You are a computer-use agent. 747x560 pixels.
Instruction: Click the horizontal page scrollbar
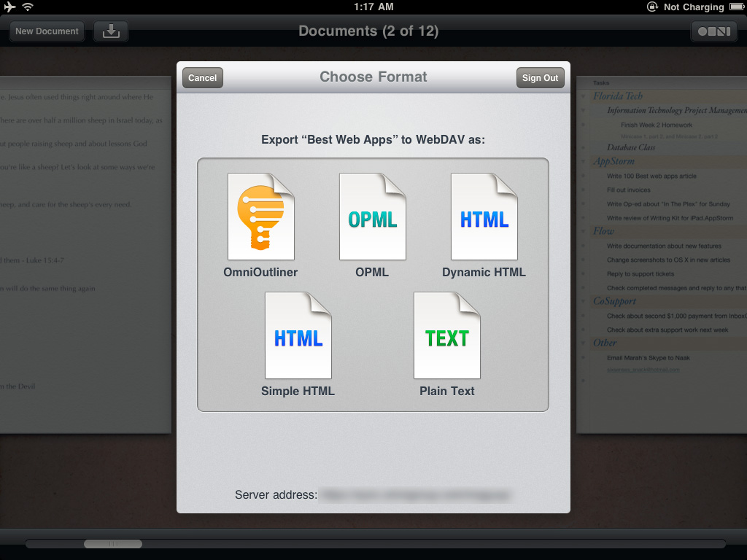113,543
